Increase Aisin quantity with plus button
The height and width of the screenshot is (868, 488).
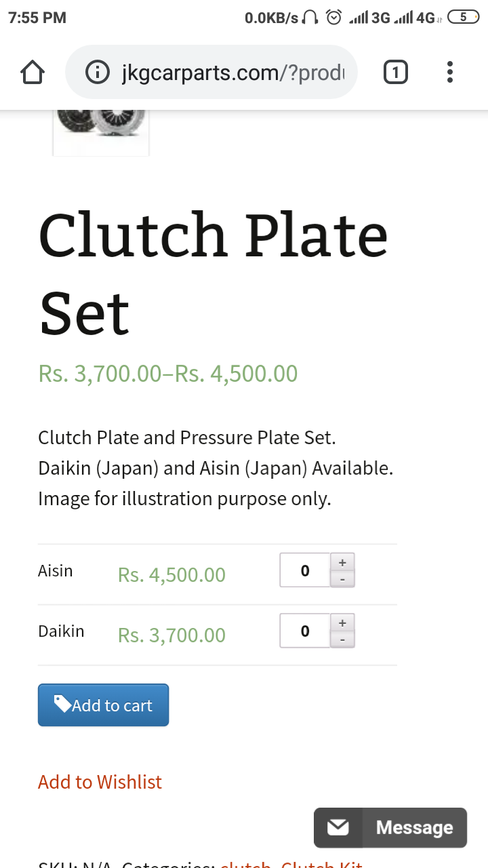click(342, 562)
